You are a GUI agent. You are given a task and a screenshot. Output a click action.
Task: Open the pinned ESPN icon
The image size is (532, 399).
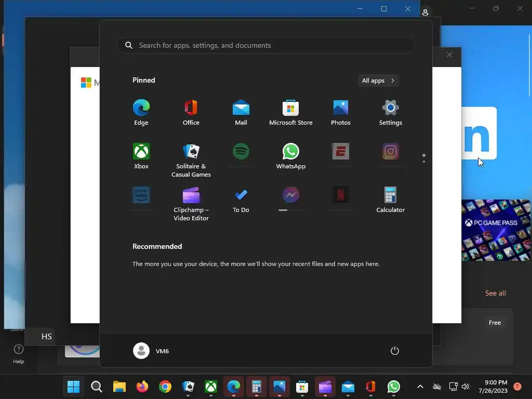tap(341, 152)
